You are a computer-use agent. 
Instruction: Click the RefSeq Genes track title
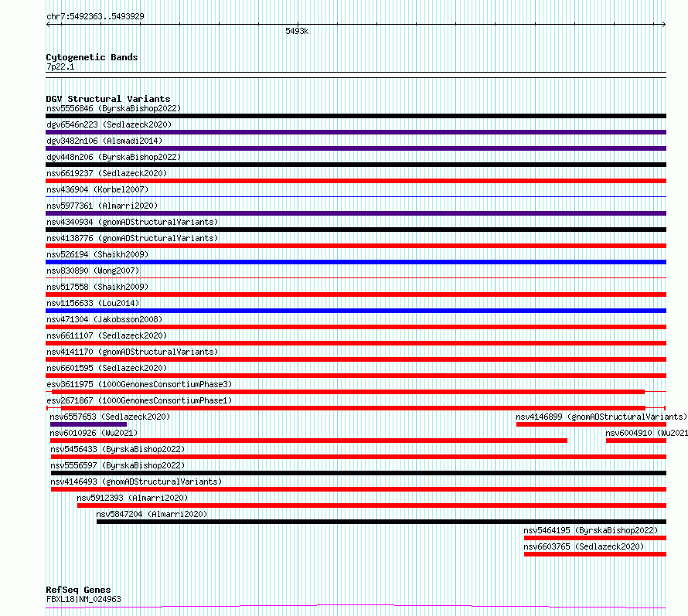78,590
